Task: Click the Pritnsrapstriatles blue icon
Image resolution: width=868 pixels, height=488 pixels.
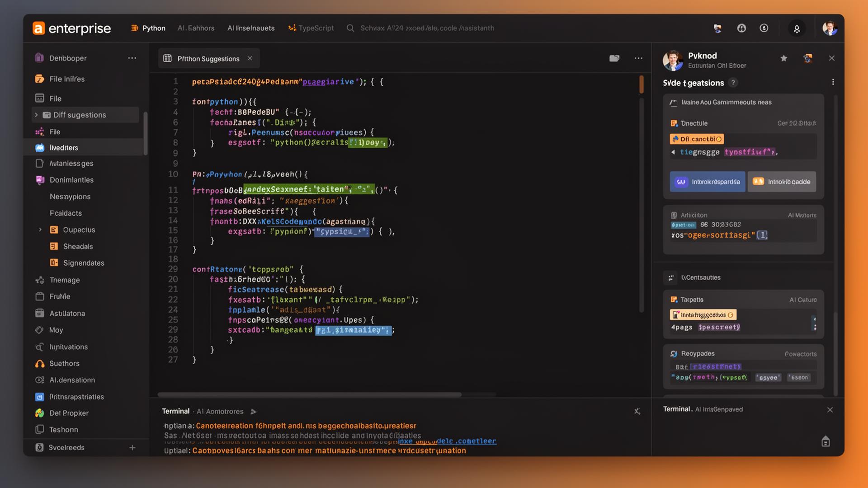Action: pos(40,397)
